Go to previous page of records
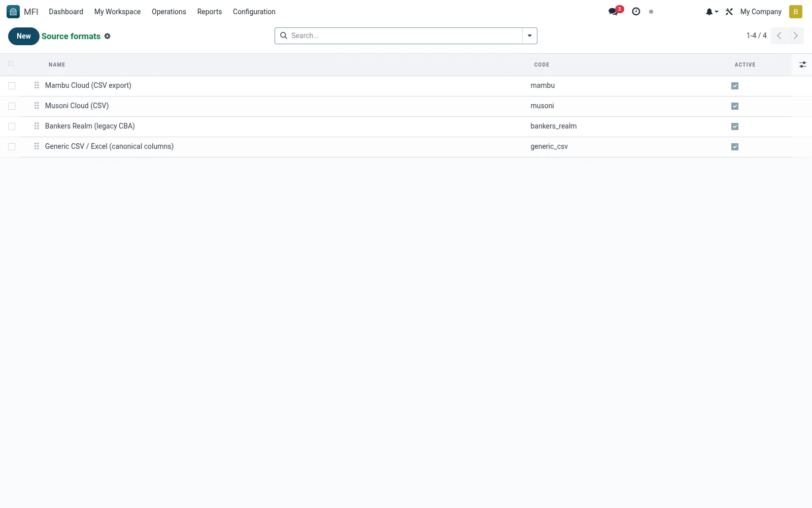The width and height of the screenshot is (812, 508). click(779, 36)
